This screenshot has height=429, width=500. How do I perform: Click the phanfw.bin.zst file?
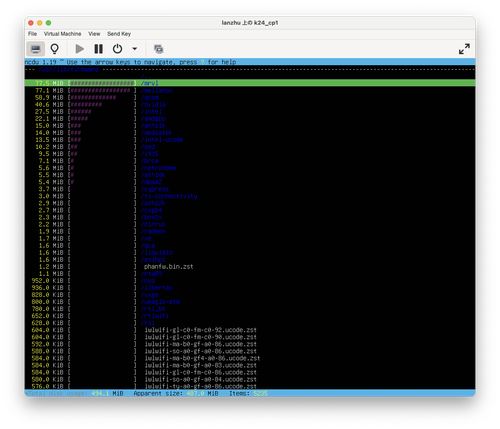tap(169, 267)
